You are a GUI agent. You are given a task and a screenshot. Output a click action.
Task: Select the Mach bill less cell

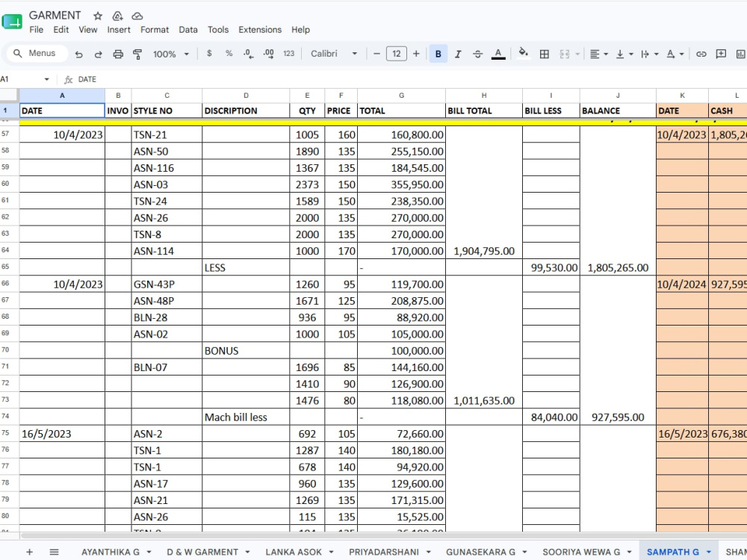click(245, 417)
